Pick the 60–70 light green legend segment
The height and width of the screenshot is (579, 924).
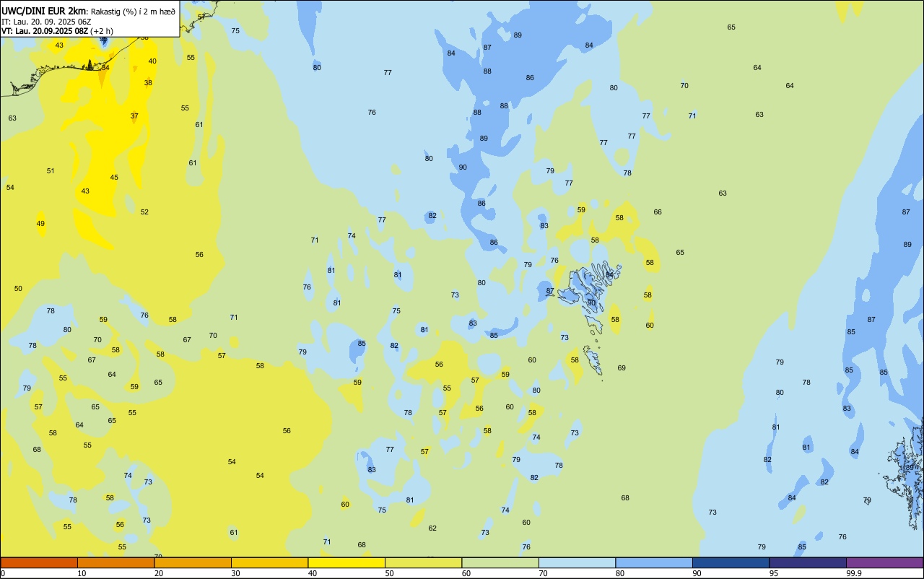pos(500,562)
